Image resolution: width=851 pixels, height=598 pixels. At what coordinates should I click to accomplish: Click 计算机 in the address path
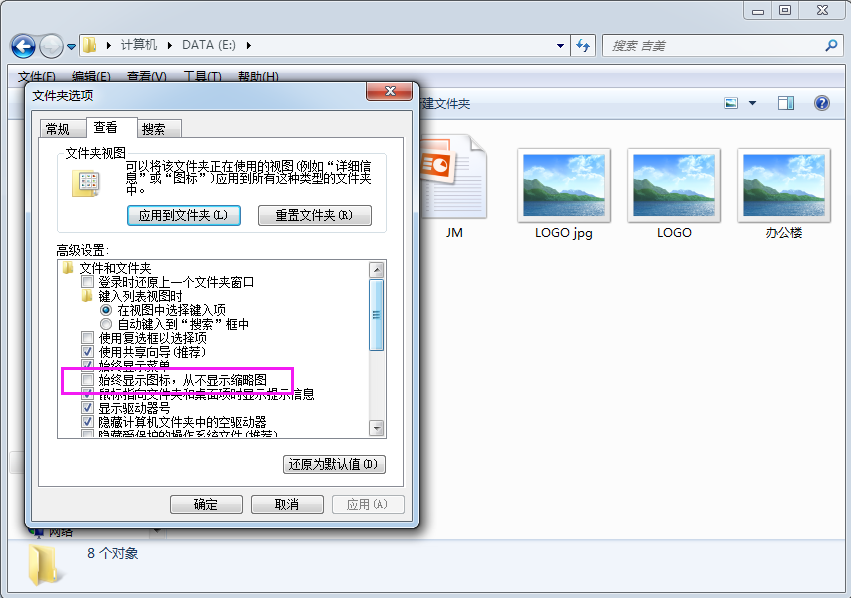[139, 45]
